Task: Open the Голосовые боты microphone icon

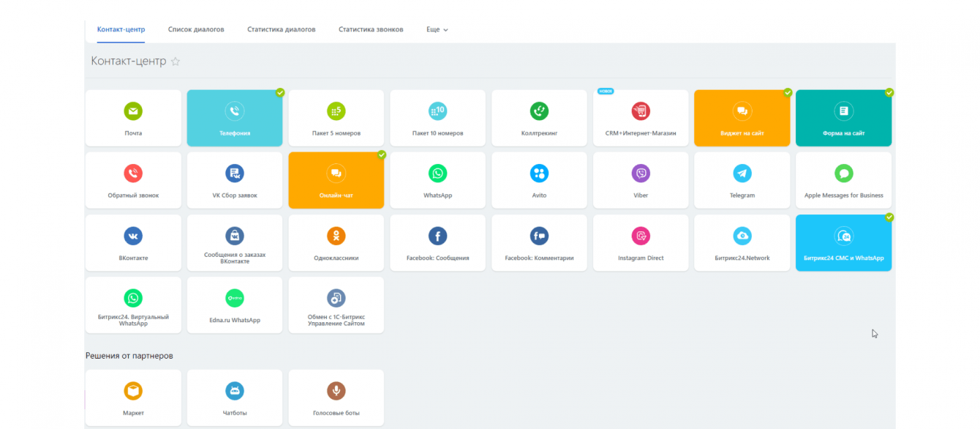Action: (x=336, y=391)
